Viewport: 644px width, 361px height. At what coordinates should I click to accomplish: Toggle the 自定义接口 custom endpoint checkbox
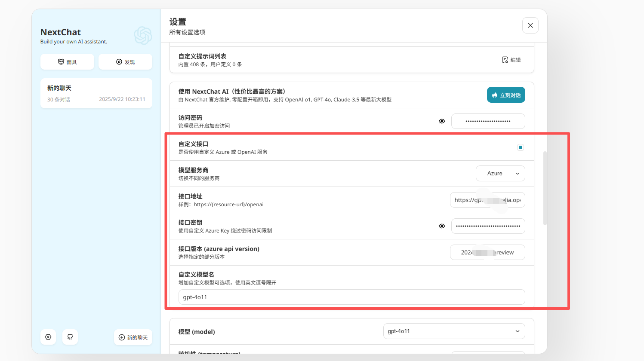(x=521, y=147)
